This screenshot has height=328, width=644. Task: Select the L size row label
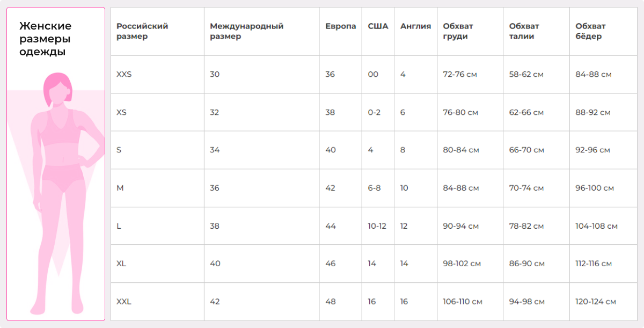[x=119, y=226]
